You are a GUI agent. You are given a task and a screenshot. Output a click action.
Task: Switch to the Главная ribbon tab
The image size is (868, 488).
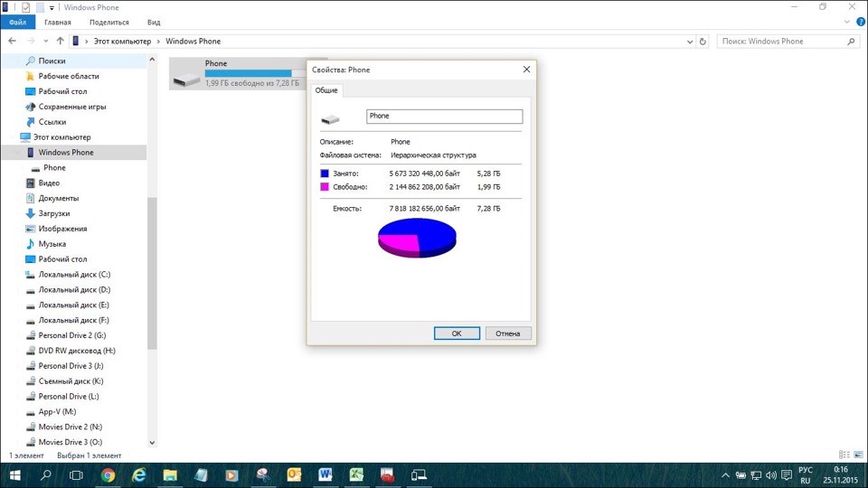pos(58,22)
